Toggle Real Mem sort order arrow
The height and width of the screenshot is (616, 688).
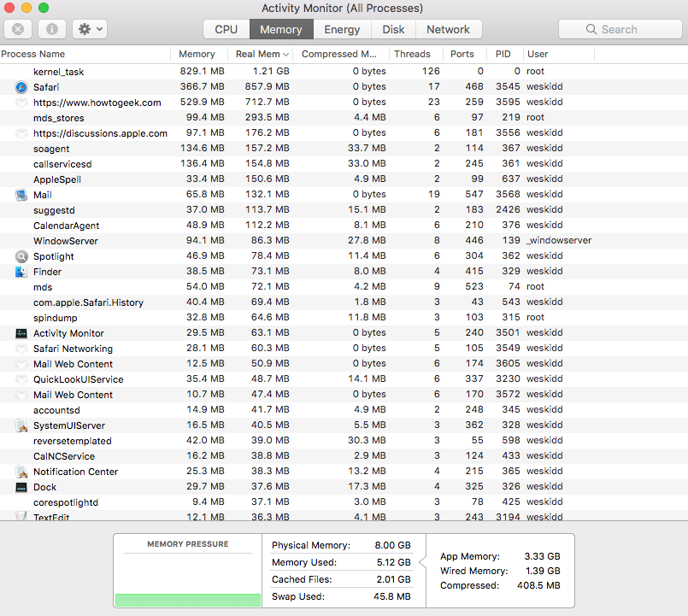point(286,55)
